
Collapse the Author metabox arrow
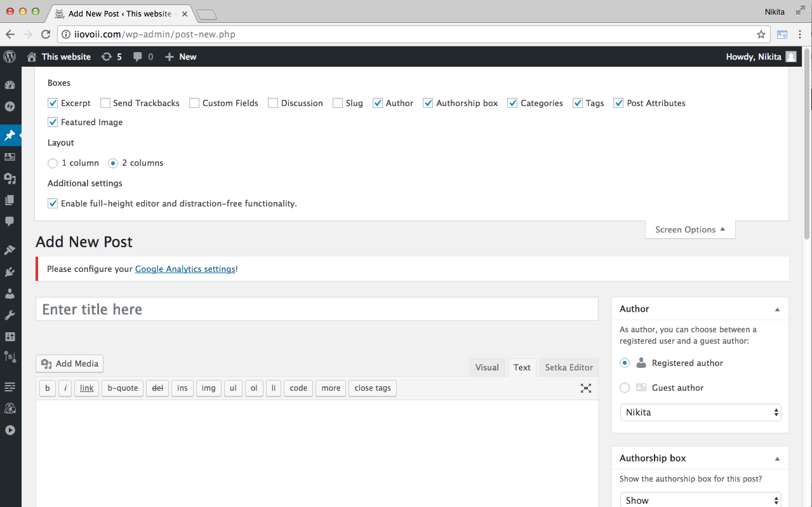coord(777,309)
